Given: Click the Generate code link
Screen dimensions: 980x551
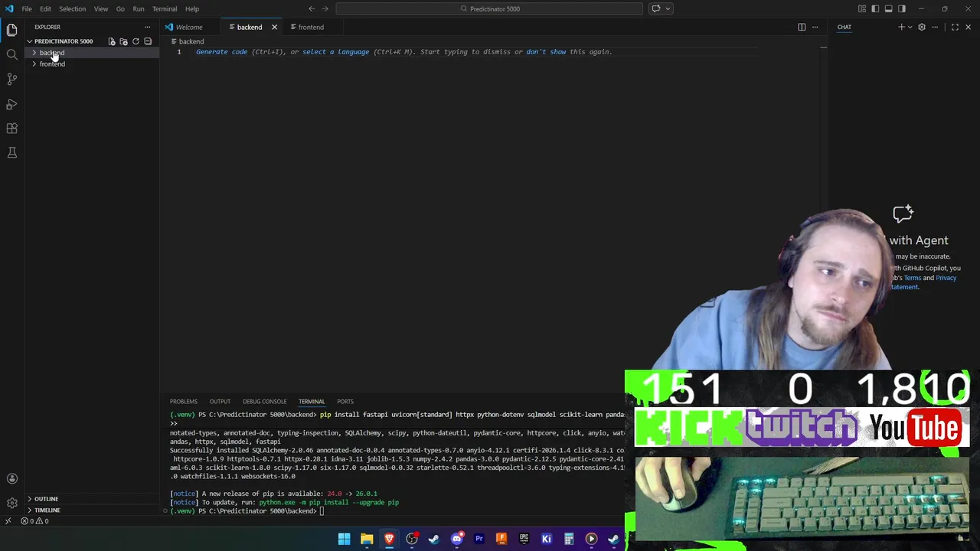Looking at the screenshot, I should [221, 51].
